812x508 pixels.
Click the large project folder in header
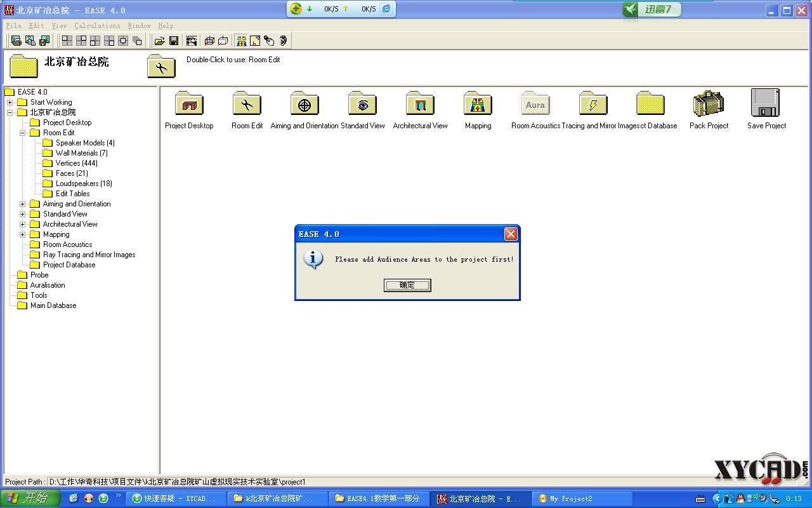(x=24, y=66)
